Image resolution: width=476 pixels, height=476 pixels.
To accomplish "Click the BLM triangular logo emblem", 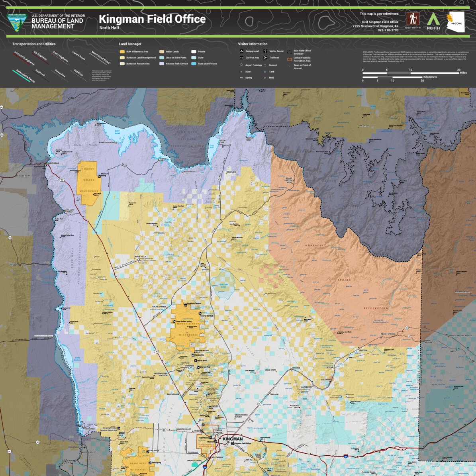I will [17, 22].
